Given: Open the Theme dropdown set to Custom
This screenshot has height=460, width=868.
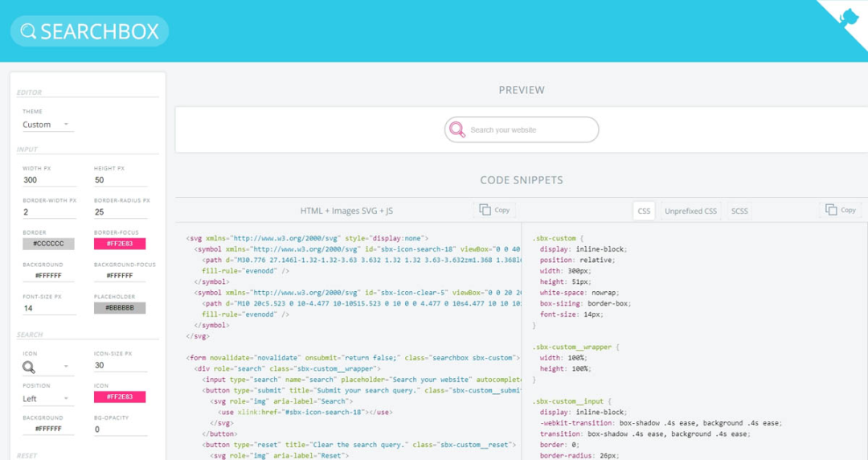Looking at the screenshot, I should click(x=47, y=125).
